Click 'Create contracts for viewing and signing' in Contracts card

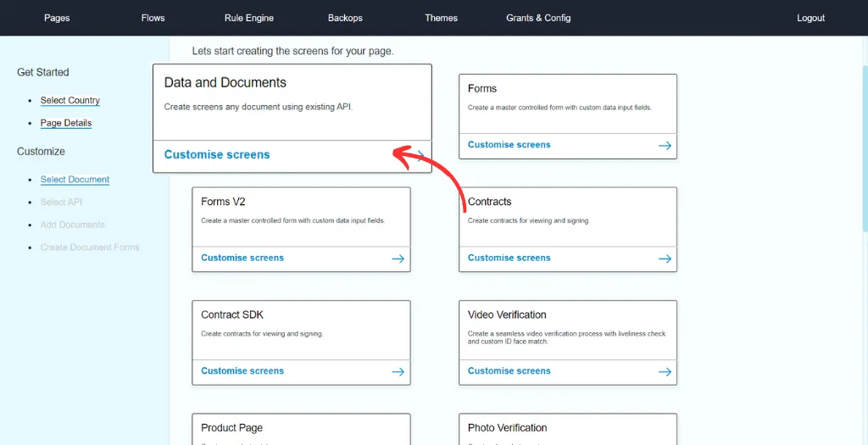529,220
